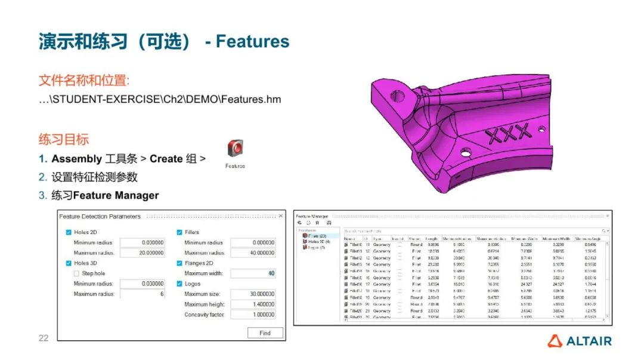Click the binoculars find icon in Feature Manager

pos(329,223)
